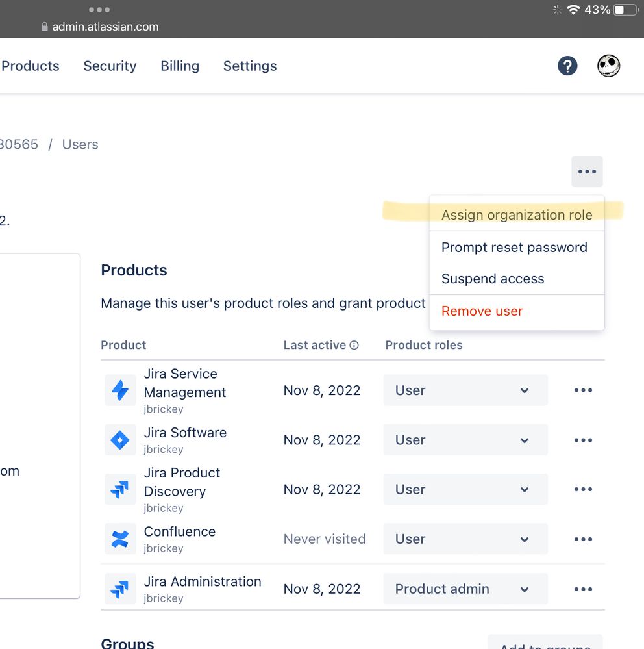Screen dimensions: 644x649
Task: Open the profile avatar menu
Action: (x=608, y=66)
